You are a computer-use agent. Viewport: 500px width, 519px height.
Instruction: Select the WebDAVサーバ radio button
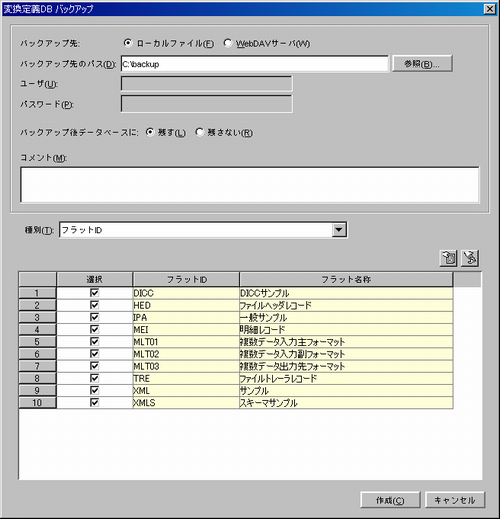[x=228, y=43]
